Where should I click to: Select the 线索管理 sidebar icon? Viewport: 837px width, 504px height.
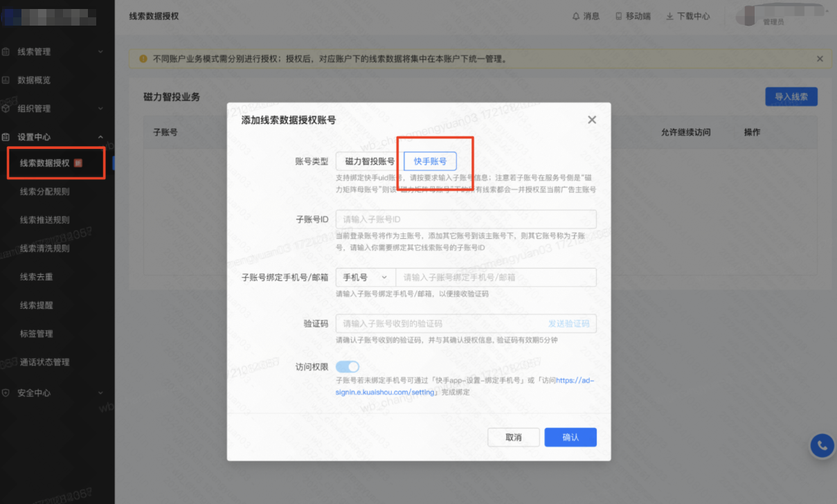tap(7, 51)
